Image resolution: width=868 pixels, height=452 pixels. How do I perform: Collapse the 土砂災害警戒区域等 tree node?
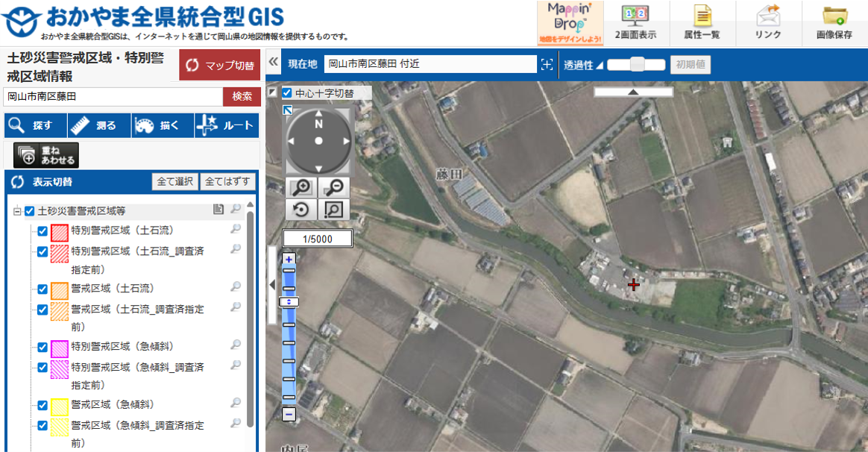(16, 211)
